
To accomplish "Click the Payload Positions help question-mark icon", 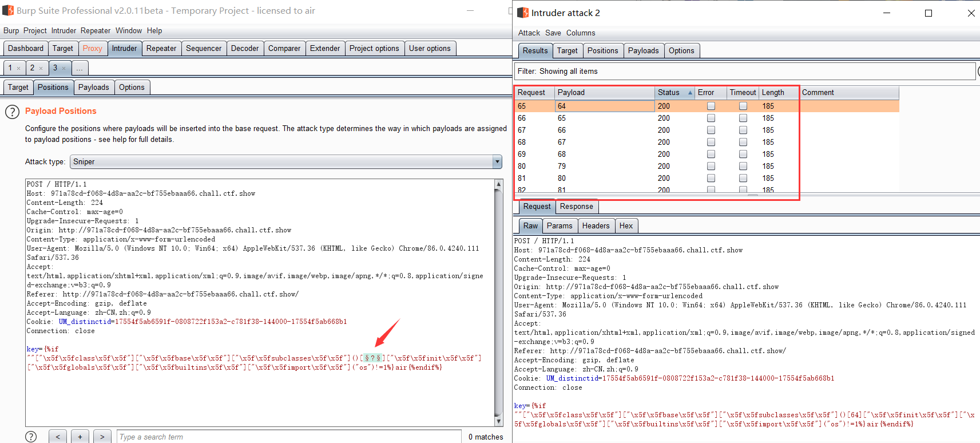I will 12,112.
